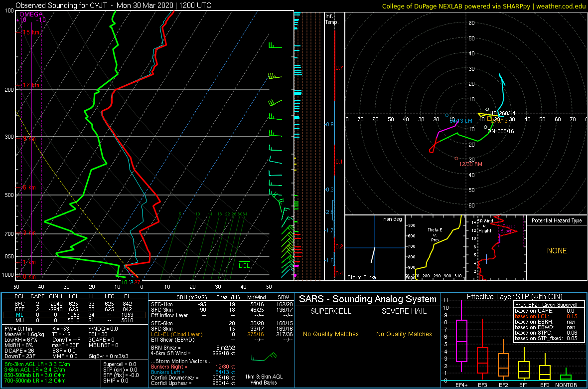Click the 'MeanW = 1.6g/kg' entry
This screenshot has height=389, width=588.
23,335
